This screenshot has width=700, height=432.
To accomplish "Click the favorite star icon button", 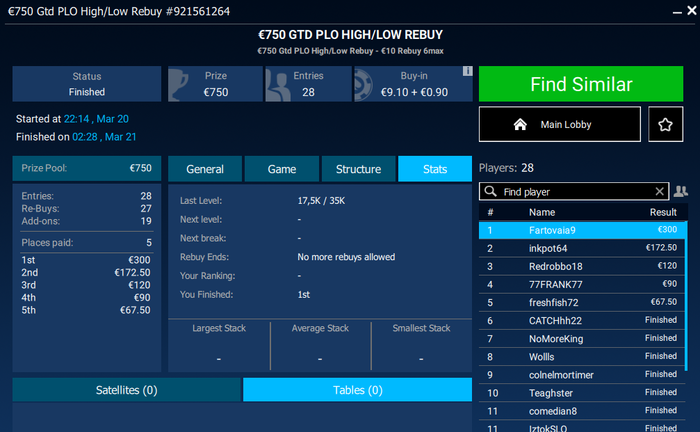I will (x=665, y=124).
